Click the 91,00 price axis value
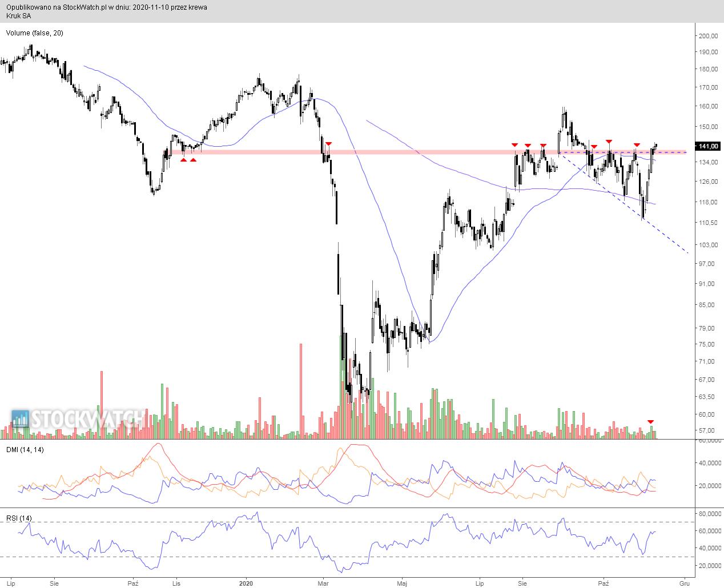 [x=708, y=284]
